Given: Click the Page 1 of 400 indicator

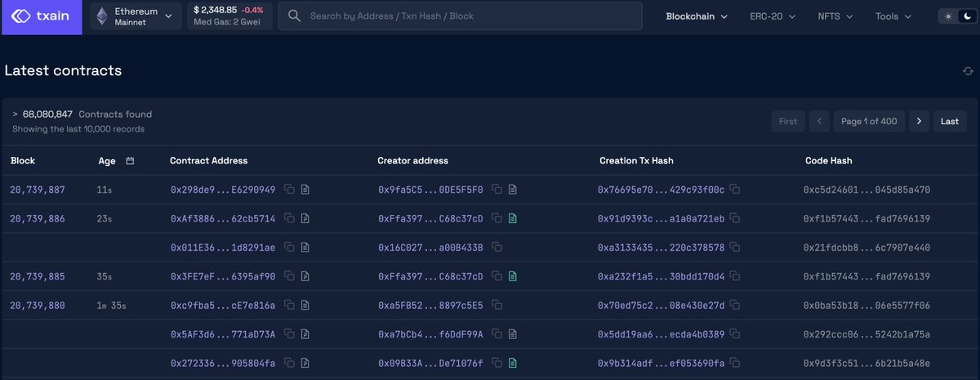Looking at the screenshot, I should click(x=869, y=121).
